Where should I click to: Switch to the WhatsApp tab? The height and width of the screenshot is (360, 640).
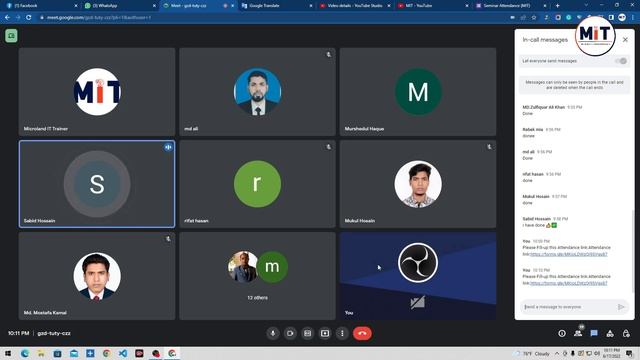[x=120, y=6]
